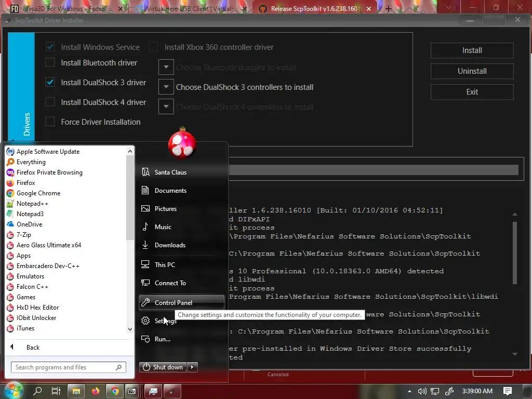532x399 pixels.
Task: Toggle Install Xbox 360 controller driver
Action: (153, 47)
